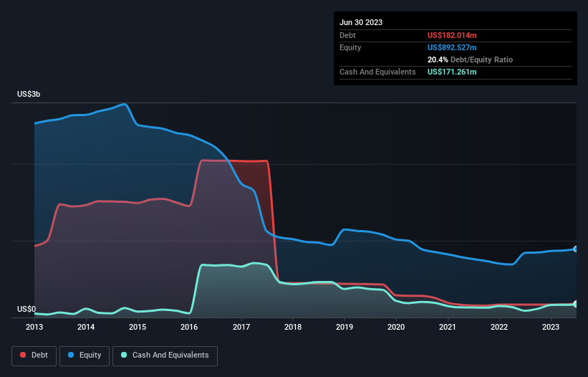Click the Debt row label in tooltip
588x377 pixels.
pyautogui.click(x=347, y=35)
